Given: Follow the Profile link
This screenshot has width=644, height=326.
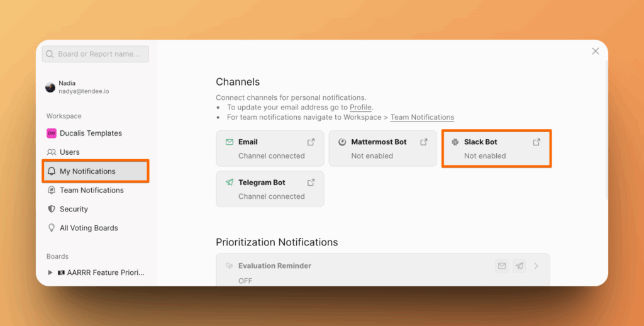Looking at the screenshot, I should click(360, 108).
